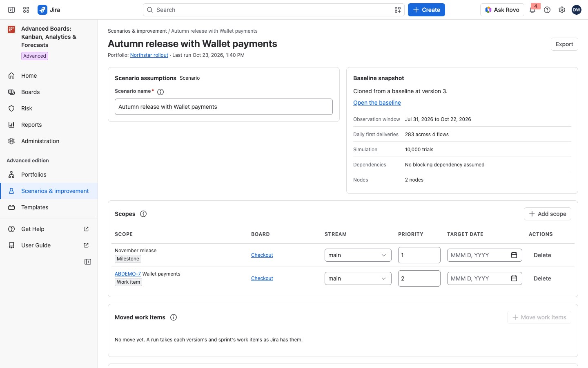This screenshot has width=588, height=368.
Task: Click the Ask Rovo button
Action: tap(502, 10)
